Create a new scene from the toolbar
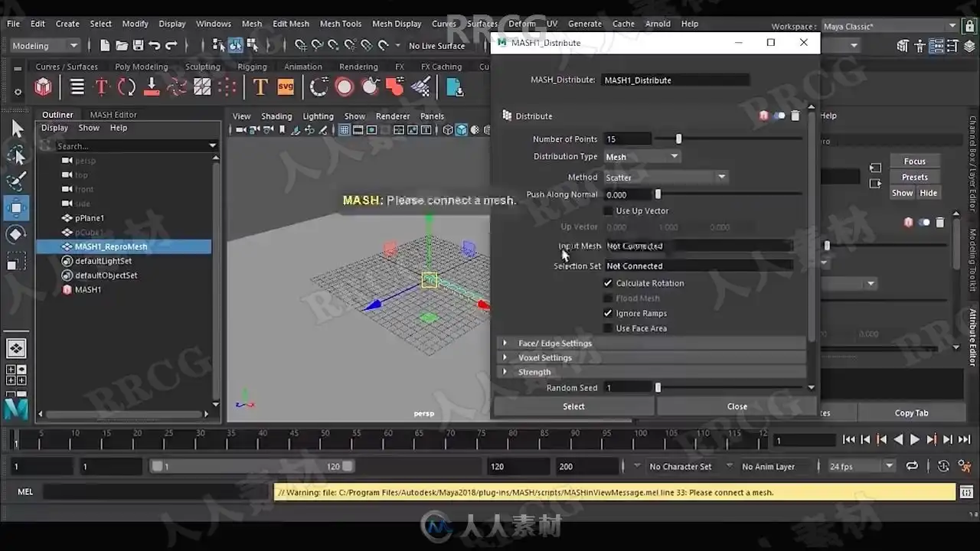 click(x=105, y=46)
